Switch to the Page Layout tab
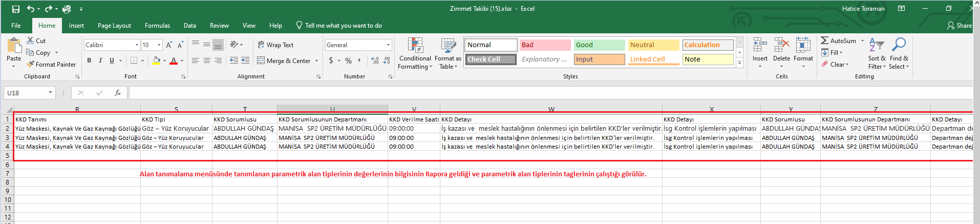The image size is (980, 224). tap(114, 26)
